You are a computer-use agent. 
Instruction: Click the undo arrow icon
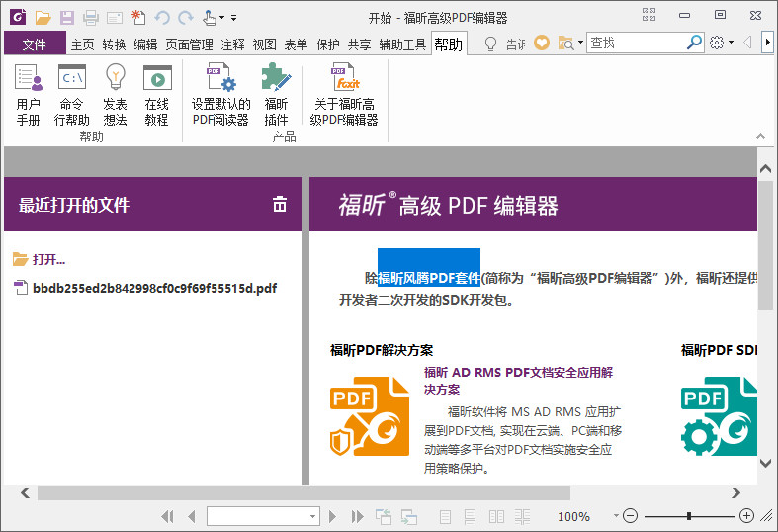click(x=162, y=18)
